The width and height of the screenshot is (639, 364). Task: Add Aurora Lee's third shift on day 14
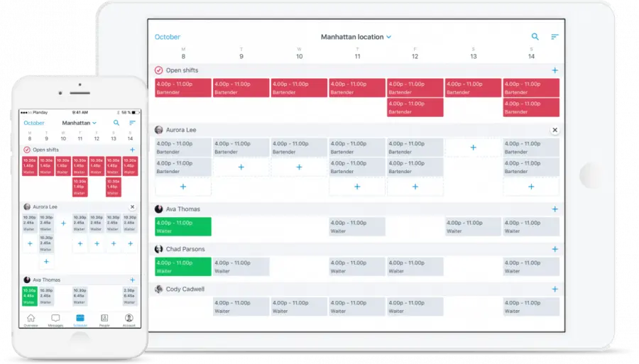pyautogui.click(x=531, y=187)
